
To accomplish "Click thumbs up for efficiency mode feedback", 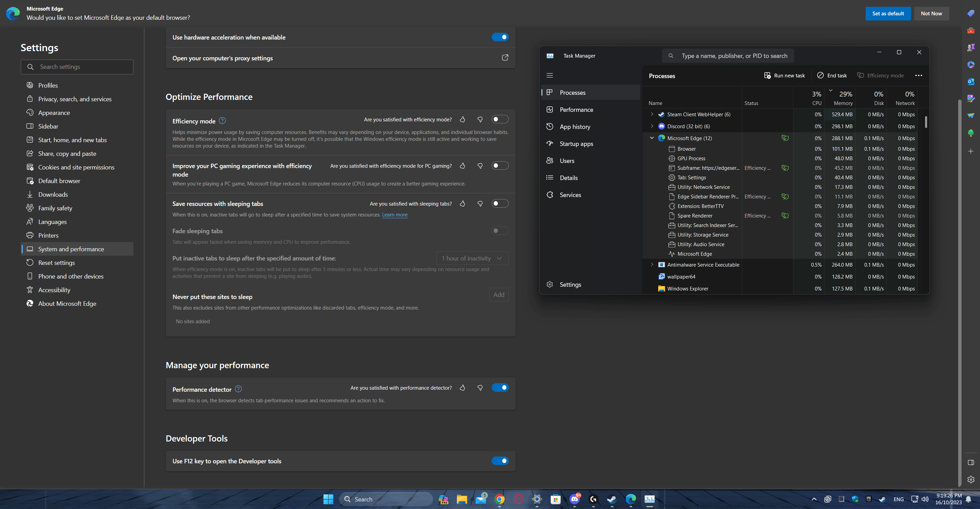I will point(462,119).
